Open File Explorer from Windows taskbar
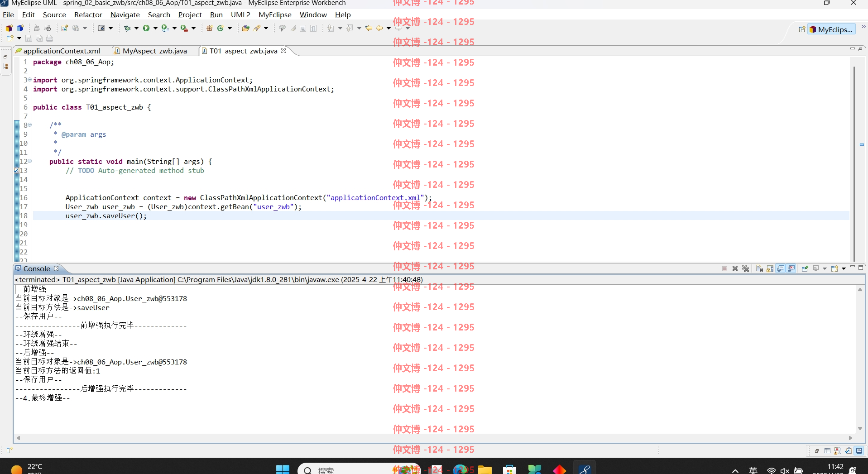 (484, 469)
